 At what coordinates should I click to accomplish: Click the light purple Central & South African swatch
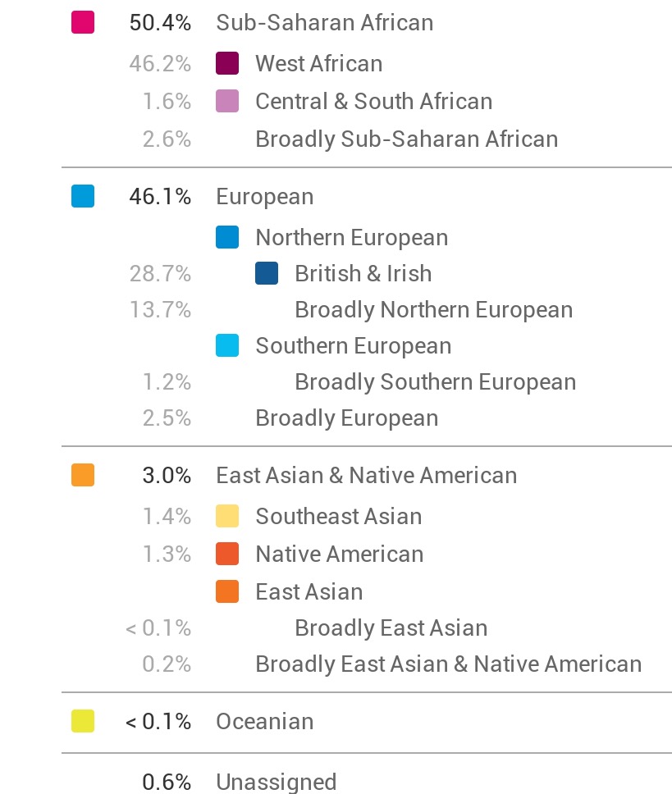227,101
